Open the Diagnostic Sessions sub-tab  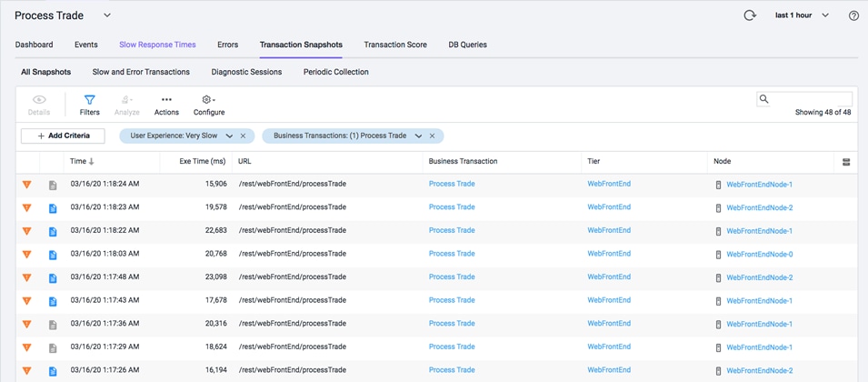tap(246, 72)
